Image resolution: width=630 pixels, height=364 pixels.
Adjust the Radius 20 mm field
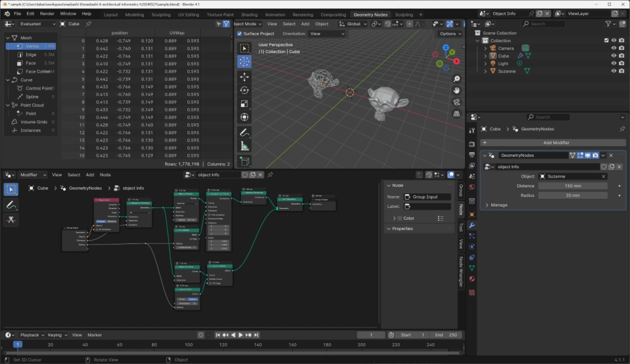572,195
